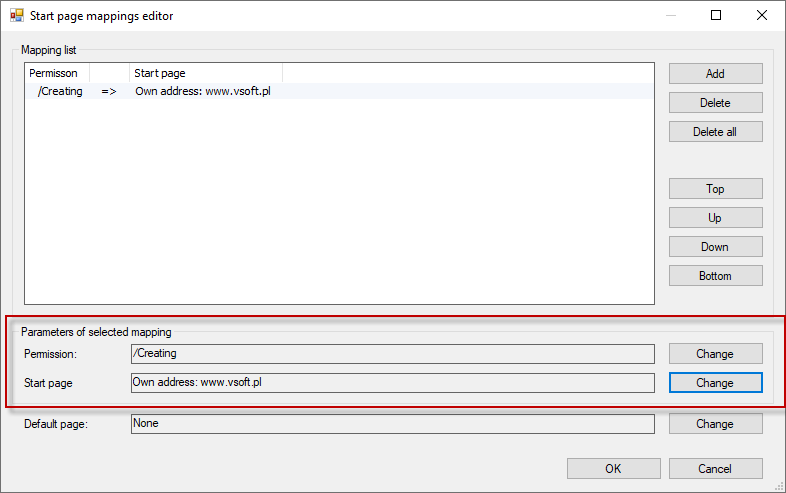Move the mapping Up one position

point(715,218)
